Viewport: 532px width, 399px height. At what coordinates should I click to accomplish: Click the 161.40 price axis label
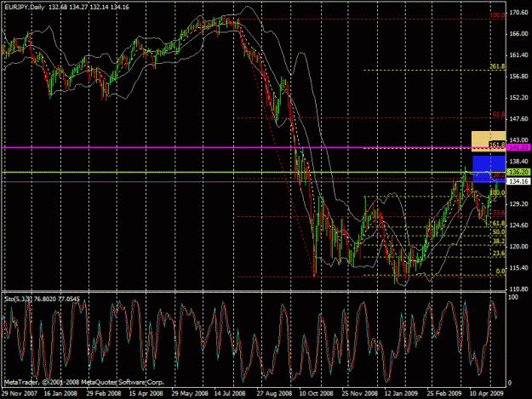[x=518, y=55]
